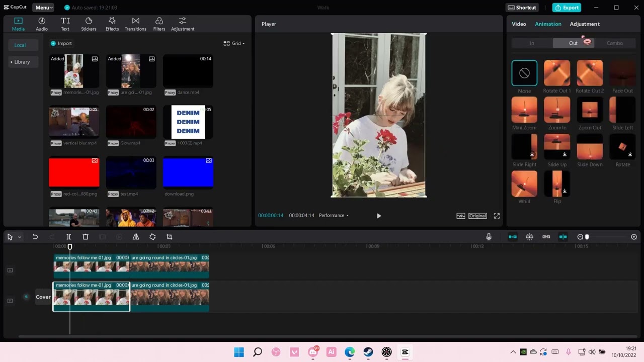Screen dimensions: 644x362
Task: Delete the selected clip with the trash icon
Action: (x=86, y=237)
